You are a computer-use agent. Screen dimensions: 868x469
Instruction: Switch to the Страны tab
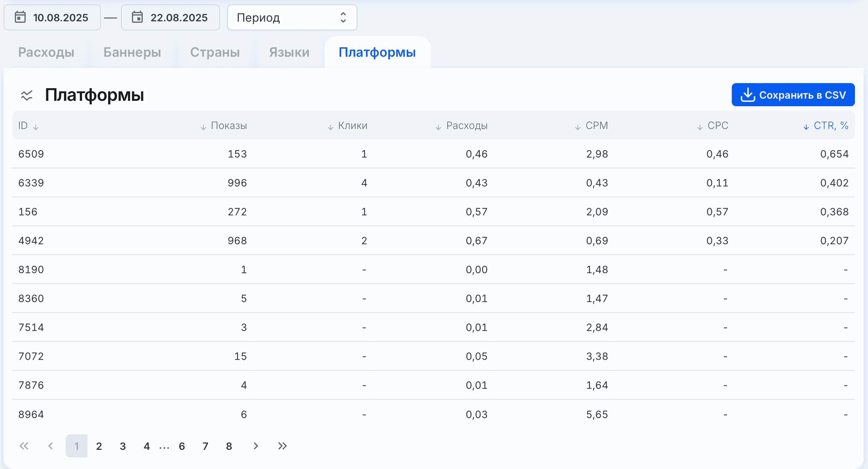[x=215, y=52]
